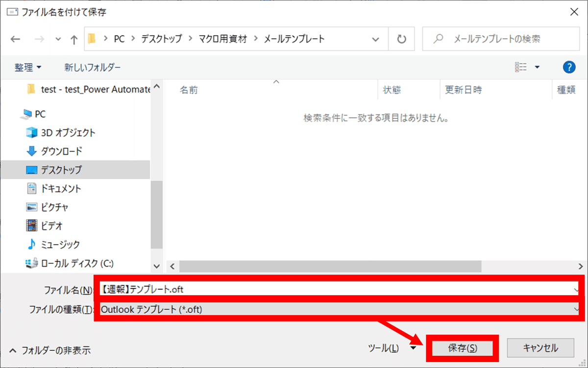
Task: Open ピクチャ in the navigation pane
Action: coord(55,207)
